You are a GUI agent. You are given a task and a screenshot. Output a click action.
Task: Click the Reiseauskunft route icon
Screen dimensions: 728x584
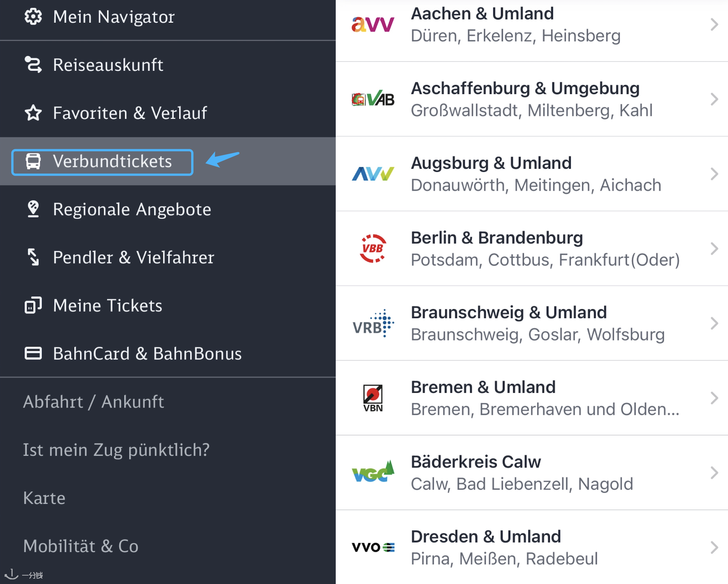[33, 65]
